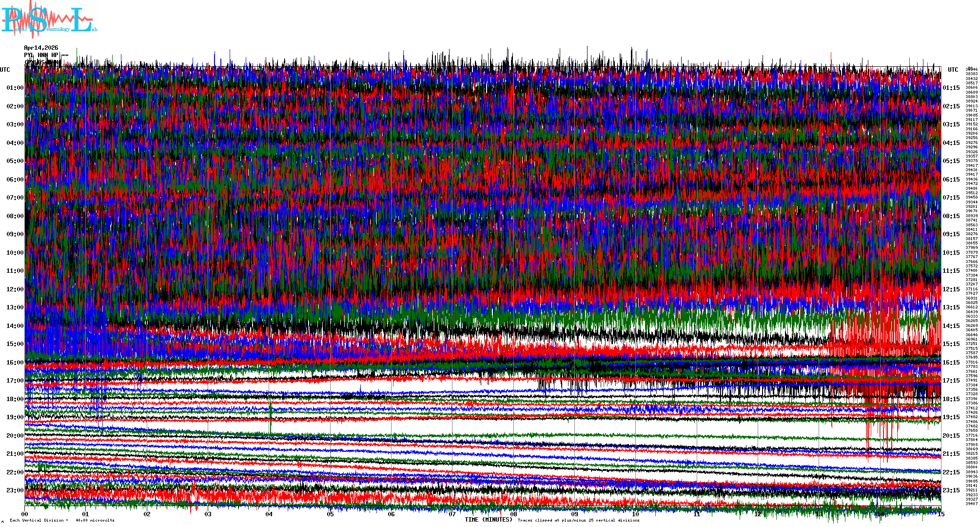Click minute 05 tick on bottom axis
The width and height of the screenshot is (980, 527).
coord(330,514)
